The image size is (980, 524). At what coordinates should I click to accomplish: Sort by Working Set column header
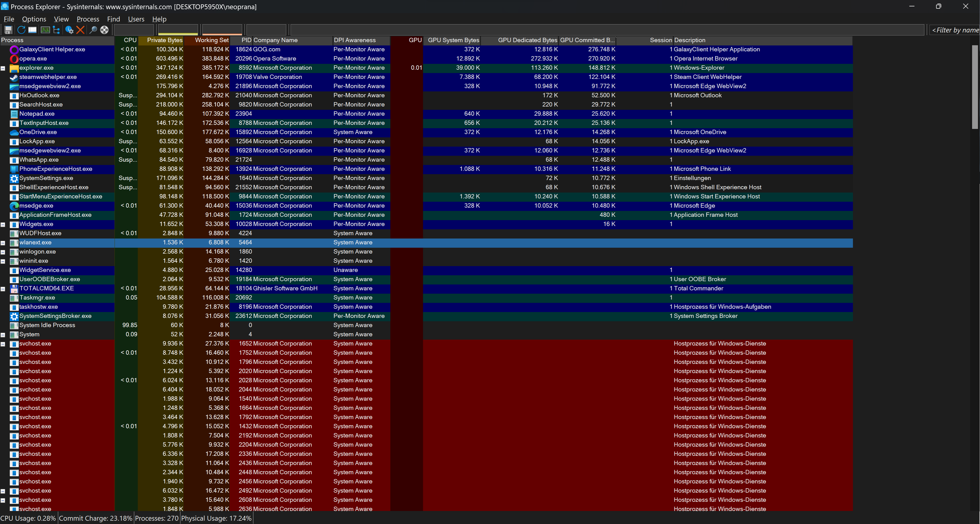click(212, 40)
